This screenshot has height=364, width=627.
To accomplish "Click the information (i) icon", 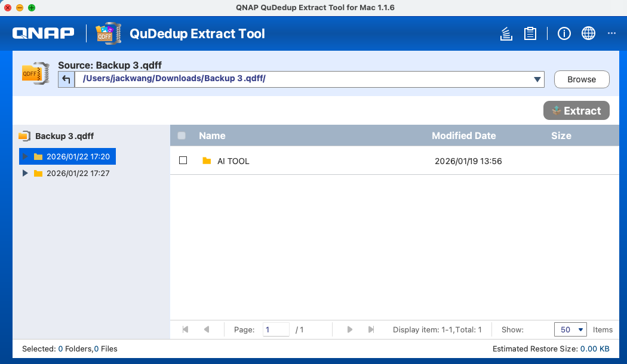I will click(x=564, y=34).
